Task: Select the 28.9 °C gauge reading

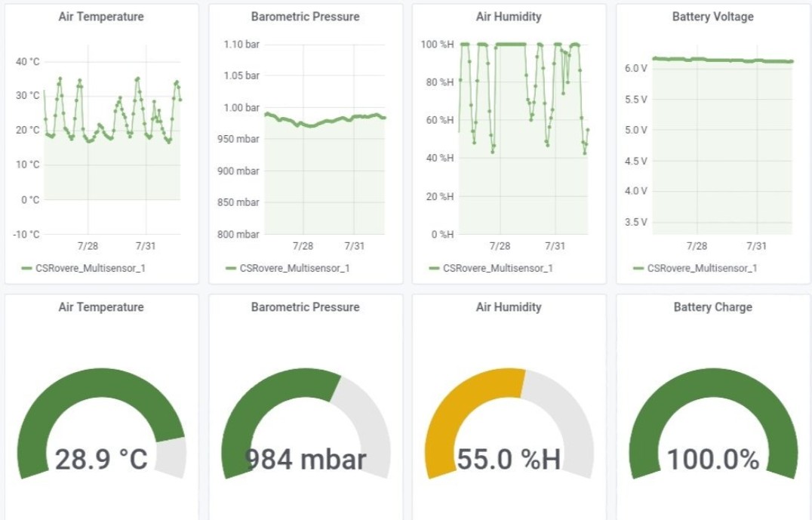Action: click(x=101, y=460)
